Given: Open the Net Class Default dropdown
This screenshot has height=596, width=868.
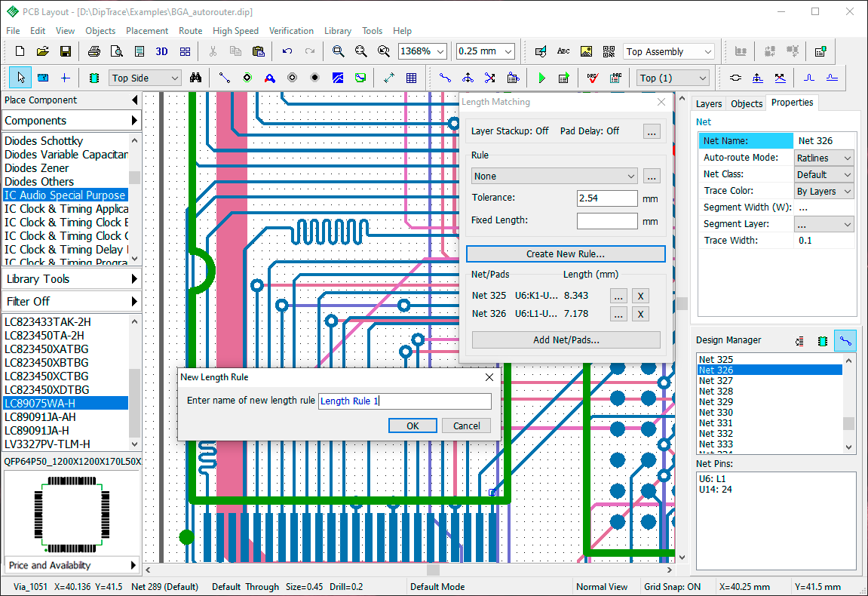Looking at the screenshot, I should (824, 174).
